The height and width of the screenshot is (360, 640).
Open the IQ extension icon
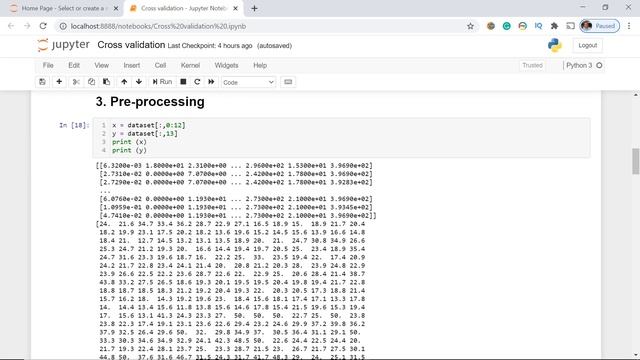point(538,26)
